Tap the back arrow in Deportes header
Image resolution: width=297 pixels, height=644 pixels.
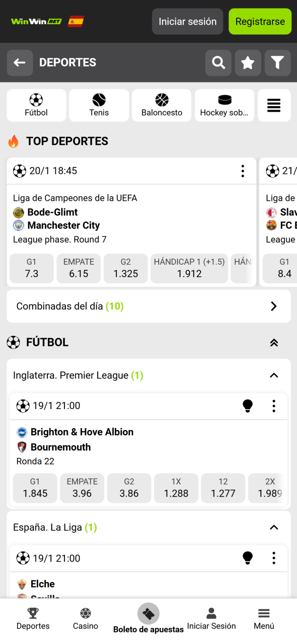(x=20, y=62)
